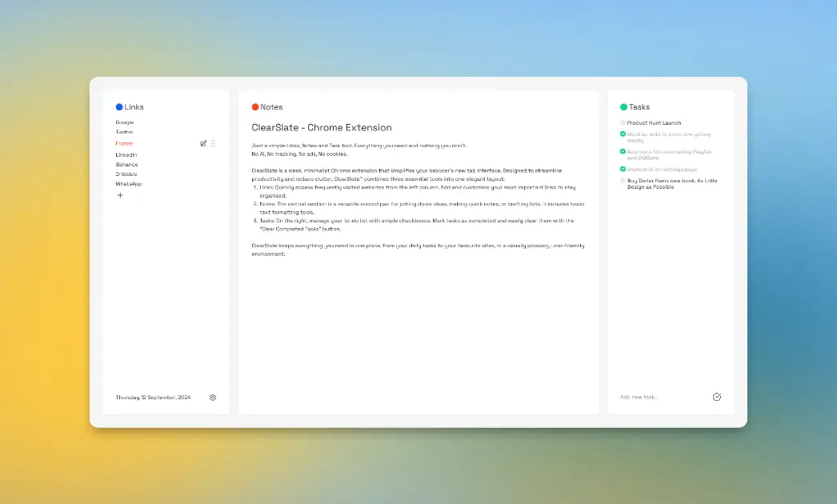837x504 pixels.
Task: Open the Twitter link
Action: click(x=124, y=132)
